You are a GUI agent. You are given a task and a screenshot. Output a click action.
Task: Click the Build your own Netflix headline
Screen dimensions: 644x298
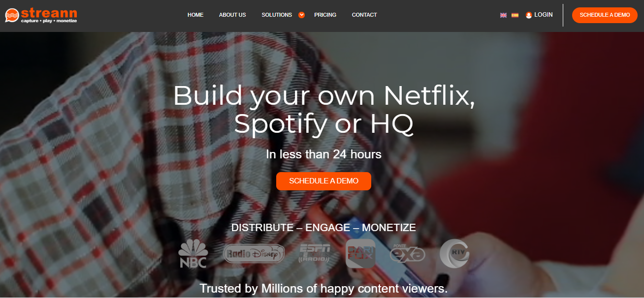click(x=324, y=110)
